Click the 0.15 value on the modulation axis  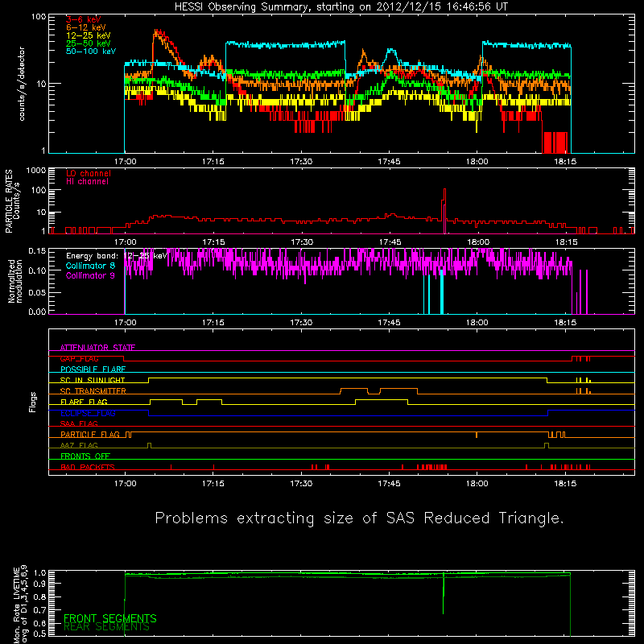coord(37,250)
